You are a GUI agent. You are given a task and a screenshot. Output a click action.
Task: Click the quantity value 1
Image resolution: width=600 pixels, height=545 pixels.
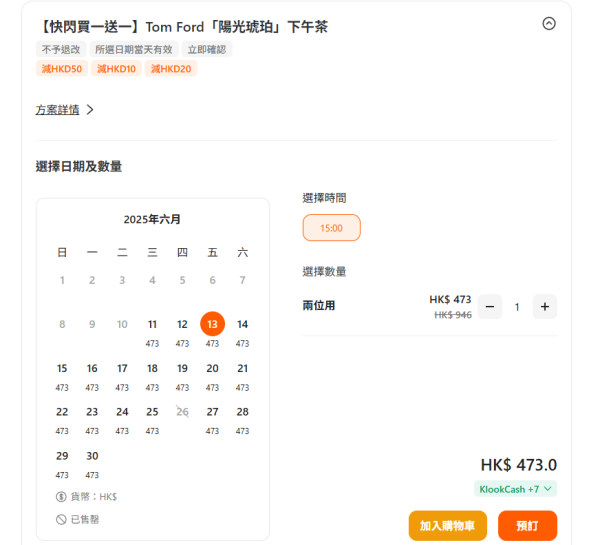click(517, 307)
